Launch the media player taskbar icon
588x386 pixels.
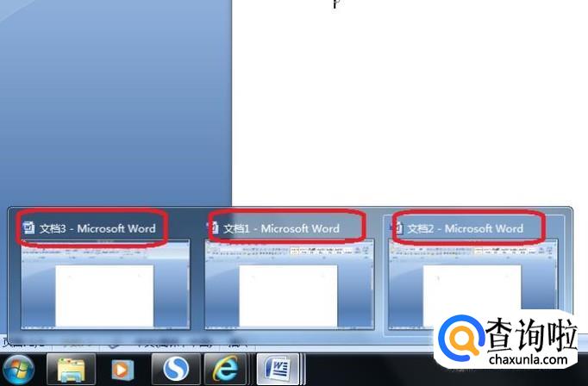coord(122,370)
